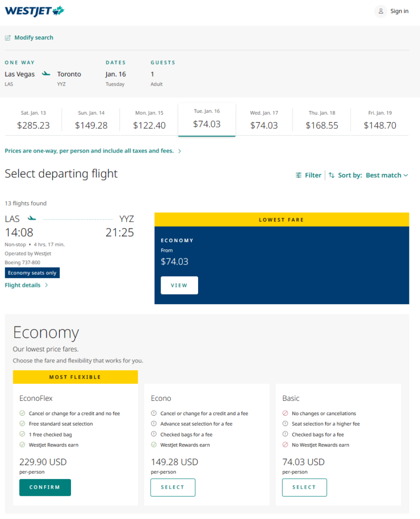Click the airplane icon between Las Vegas and Toronto
The width and height of the screenshot is (420, 519).
[x=46, y=73]
